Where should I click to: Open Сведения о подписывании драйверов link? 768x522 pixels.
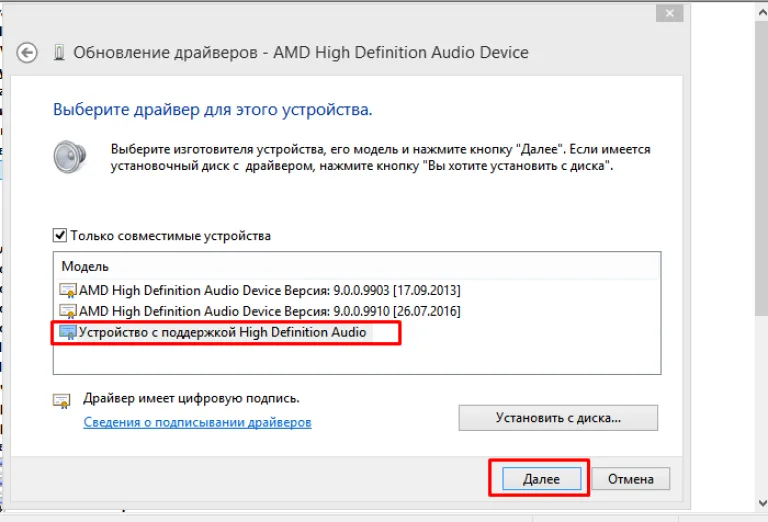[x=197, y=422]
